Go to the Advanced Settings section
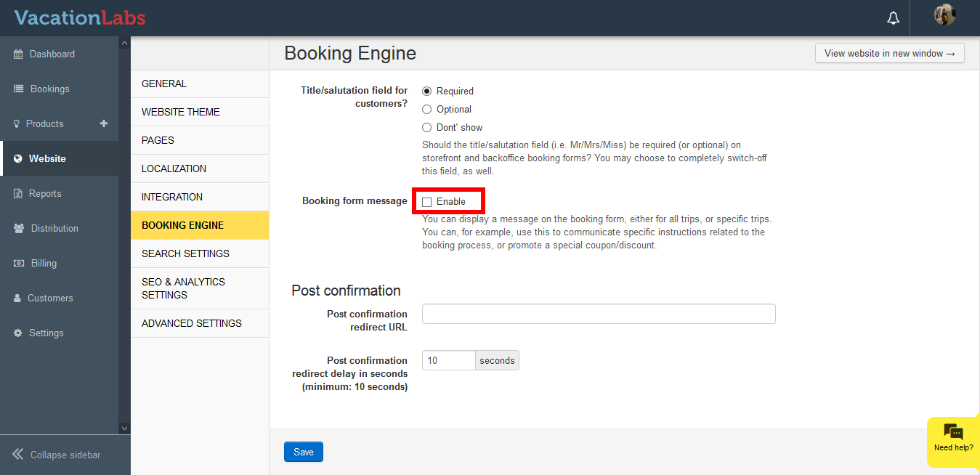 point(192,323)
